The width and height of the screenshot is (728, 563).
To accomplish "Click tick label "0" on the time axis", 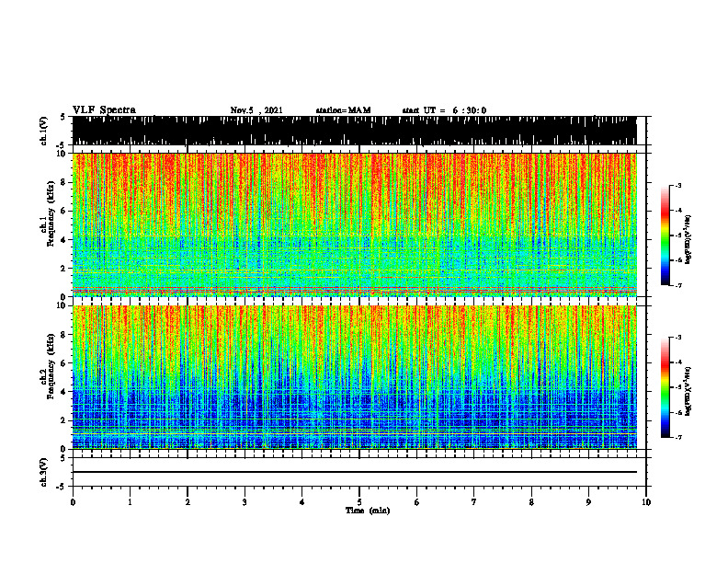I will pyautogui.click(x=73, y=502).
